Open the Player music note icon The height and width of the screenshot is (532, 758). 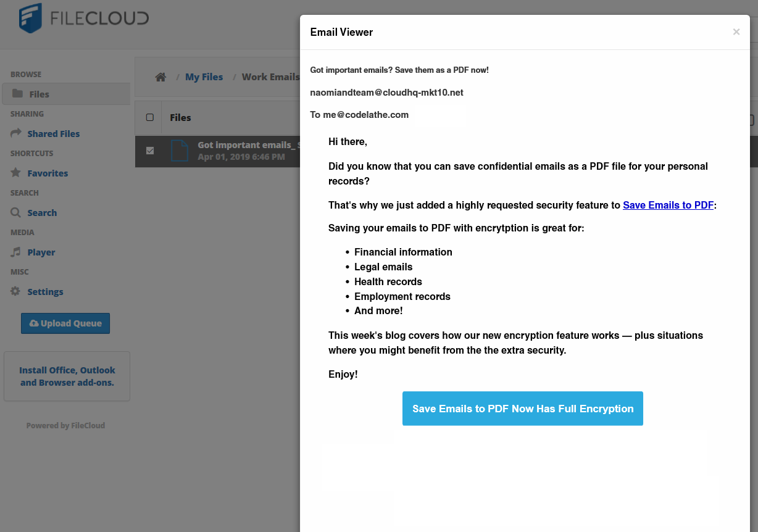pyautogui.click(x=15, y=252)
